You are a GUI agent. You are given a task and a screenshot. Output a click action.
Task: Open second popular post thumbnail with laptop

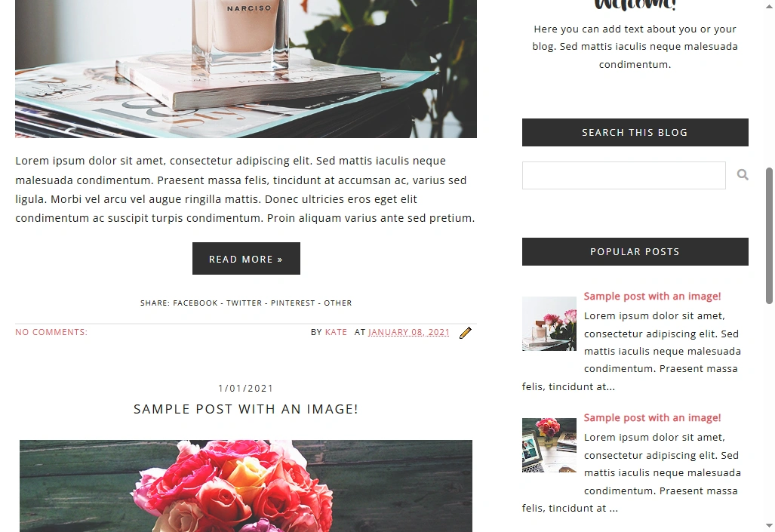pos(549,445)
